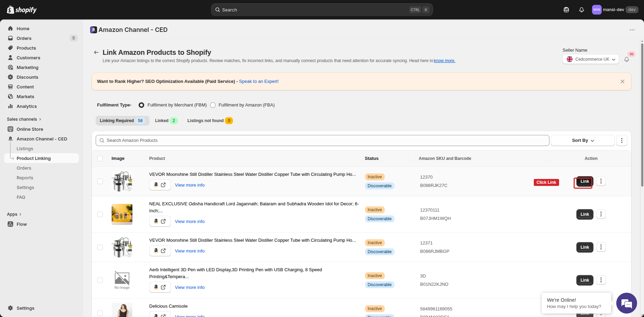Check the SKU 12371 row checkbox
This screenshot has height=317, width=644.
coord(100,247)
